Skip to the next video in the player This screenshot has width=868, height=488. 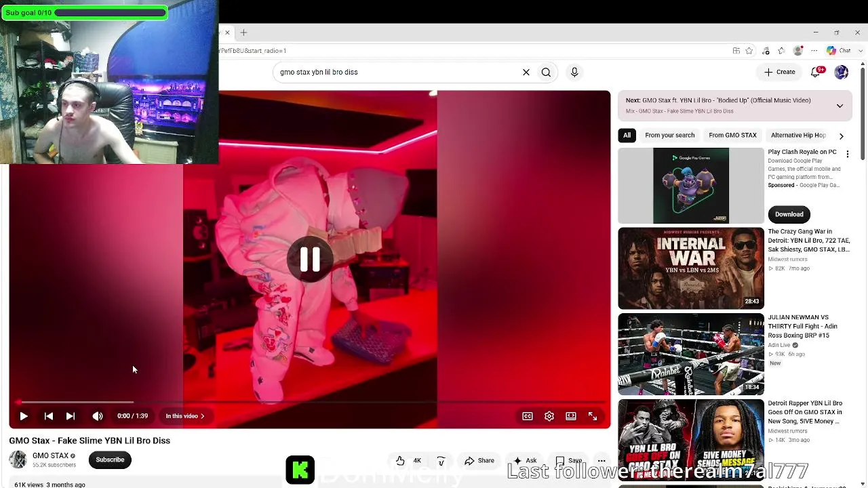71,416
